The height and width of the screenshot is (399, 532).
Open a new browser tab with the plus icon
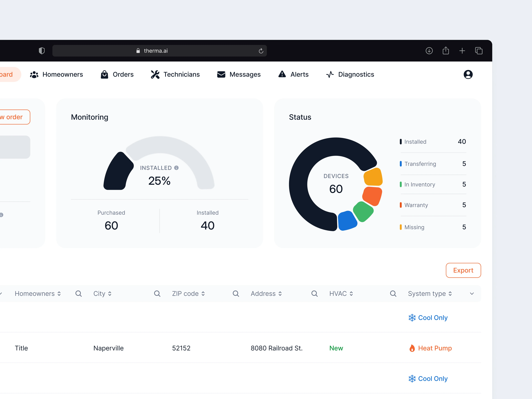[462, 51]
